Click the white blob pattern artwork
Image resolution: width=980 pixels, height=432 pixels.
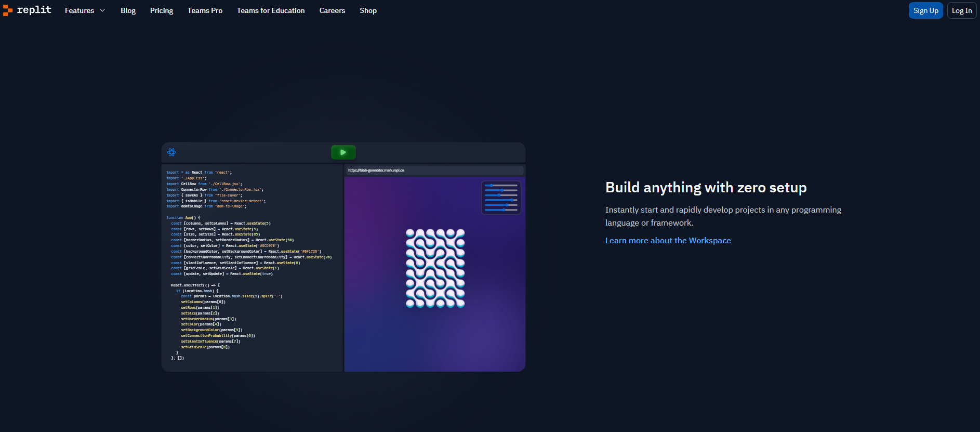click(435, 268)
